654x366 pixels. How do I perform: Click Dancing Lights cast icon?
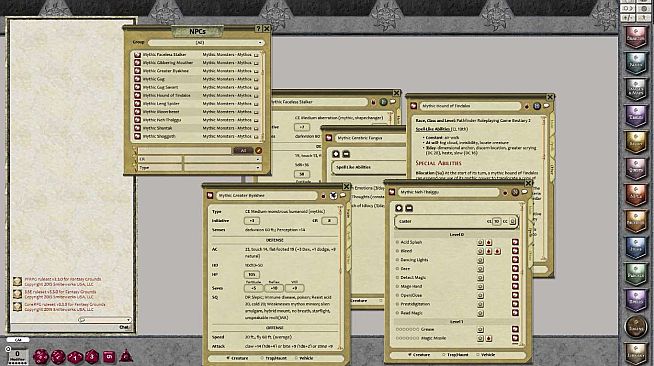480,260
